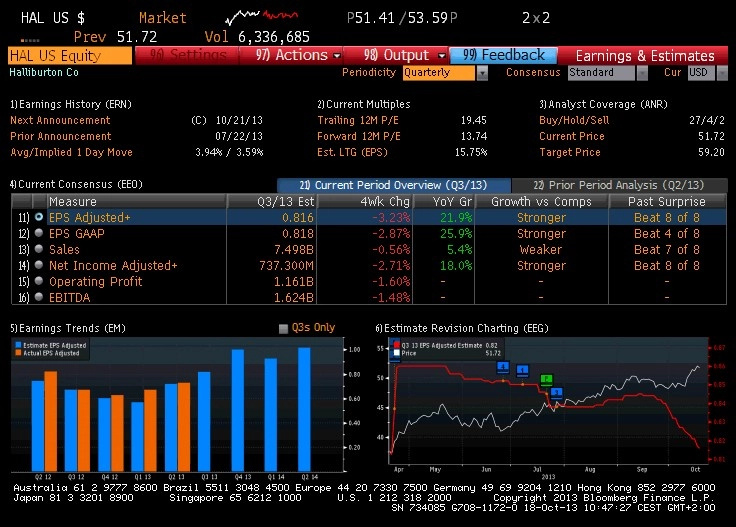Click the red Q3 13 EPS Adjusted Estimate legend square

tap(397, 345)
